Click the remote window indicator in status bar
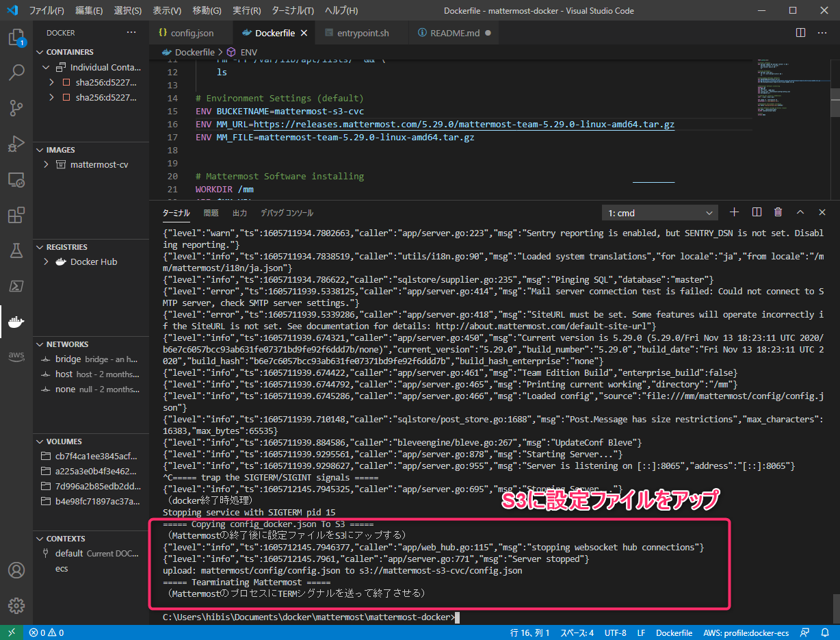Image resolution: width=840 pixels, height=640 pixels. click(11, 632)
